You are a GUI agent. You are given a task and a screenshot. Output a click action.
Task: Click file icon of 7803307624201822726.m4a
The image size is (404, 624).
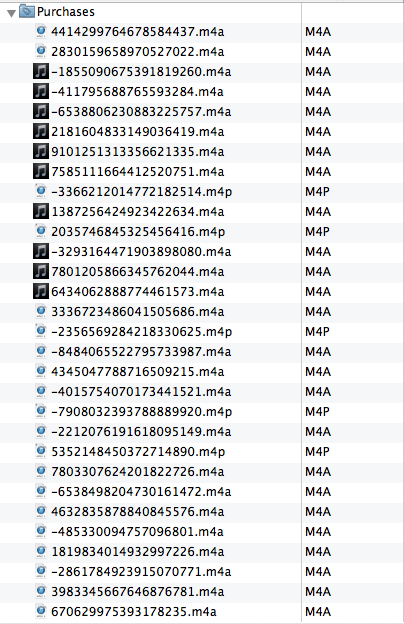click(41, 471)
